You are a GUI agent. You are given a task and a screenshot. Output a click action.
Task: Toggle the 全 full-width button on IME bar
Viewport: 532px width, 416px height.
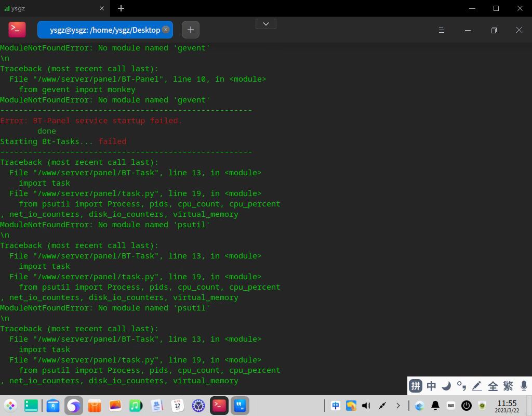click(493, 386)
